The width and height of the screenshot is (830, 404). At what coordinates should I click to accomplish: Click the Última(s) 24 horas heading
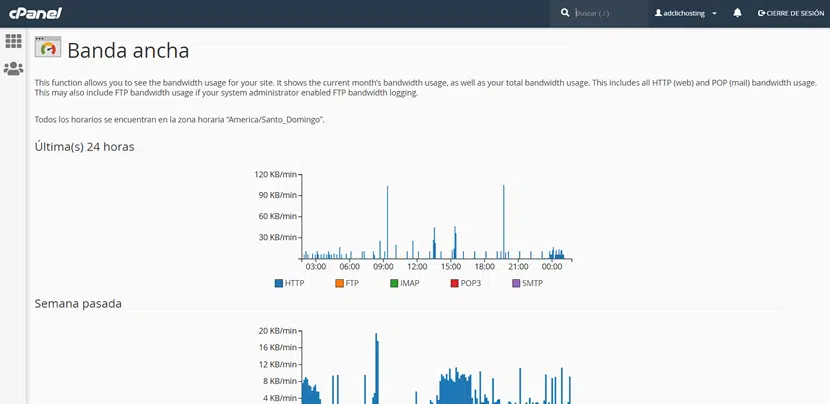(84, 147)
